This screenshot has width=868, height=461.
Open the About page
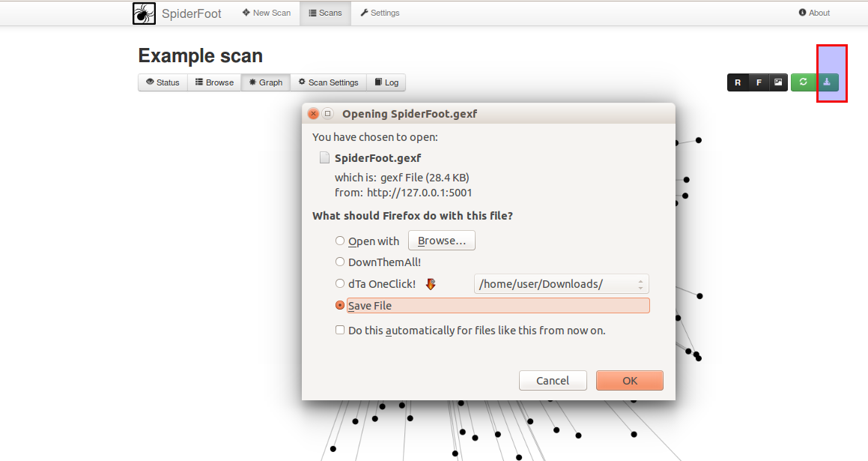(814, 13)
